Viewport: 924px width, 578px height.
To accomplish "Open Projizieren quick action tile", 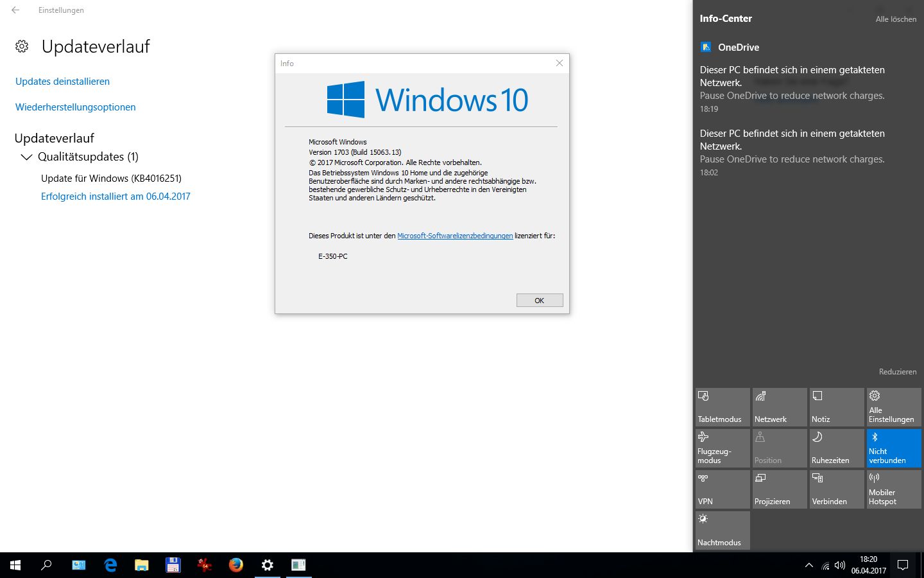I will (780, 489).
